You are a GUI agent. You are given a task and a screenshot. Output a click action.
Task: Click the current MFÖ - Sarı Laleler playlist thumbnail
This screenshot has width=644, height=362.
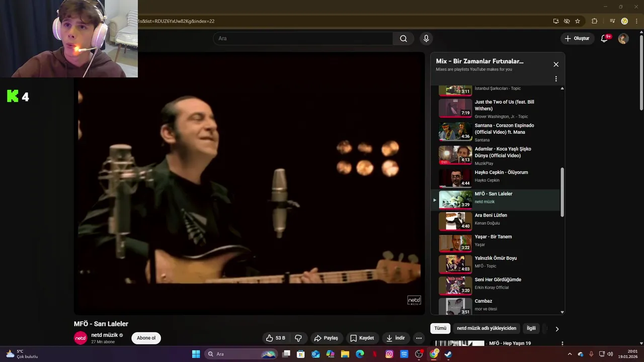455,199
